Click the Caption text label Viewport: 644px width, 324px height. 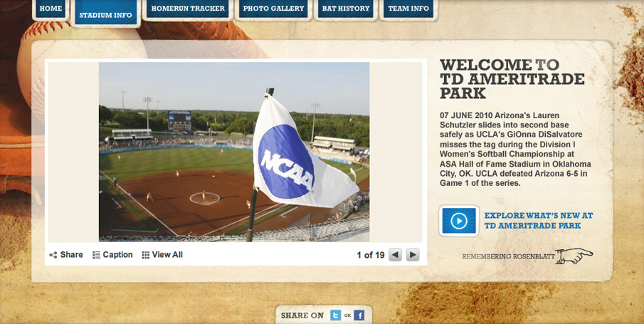(x=117, y=255)
